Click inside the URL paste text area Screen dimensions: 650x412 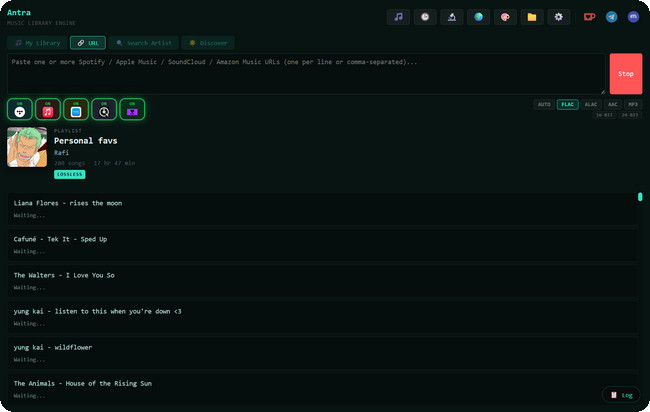click(x=306, y=74)
